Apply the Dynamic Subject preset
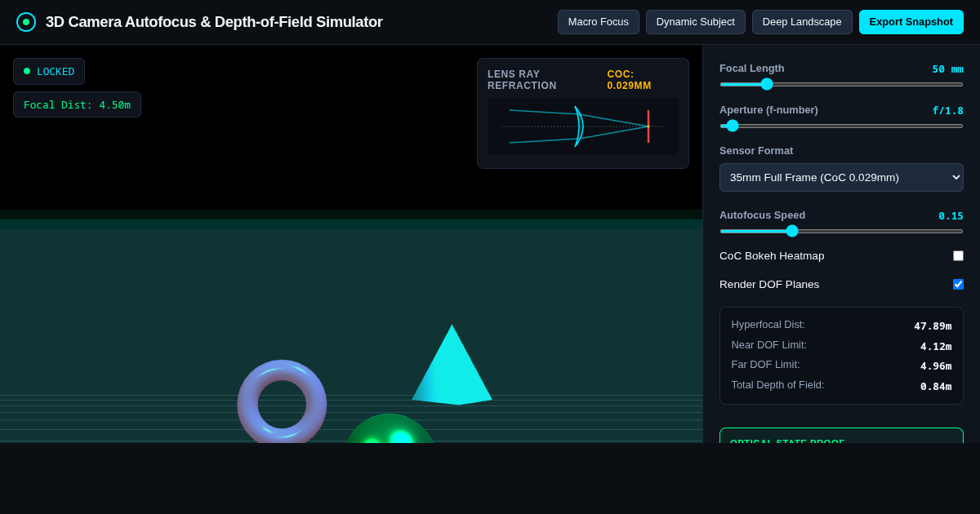The image size is (980, 514). (x=696, y=22)
